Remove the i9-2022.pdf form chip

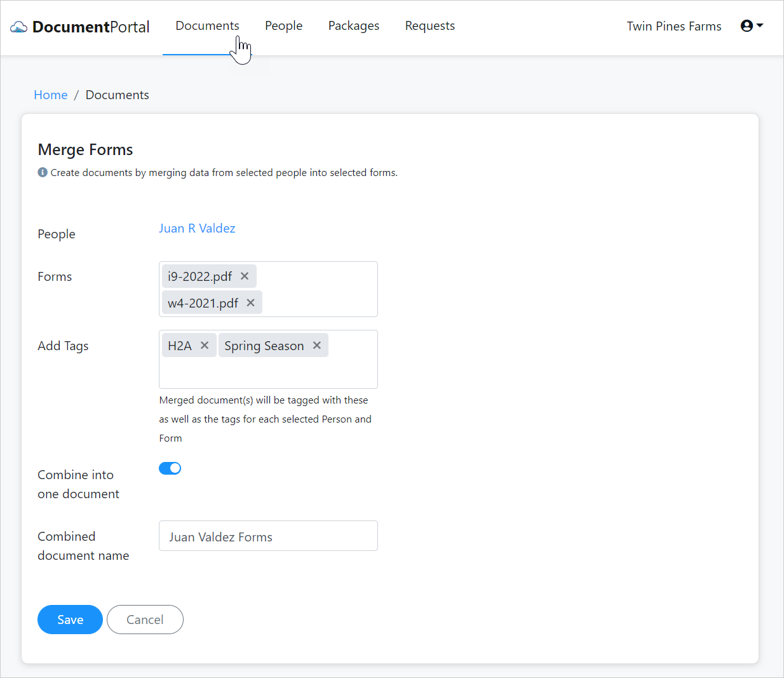tap(245, 276)
